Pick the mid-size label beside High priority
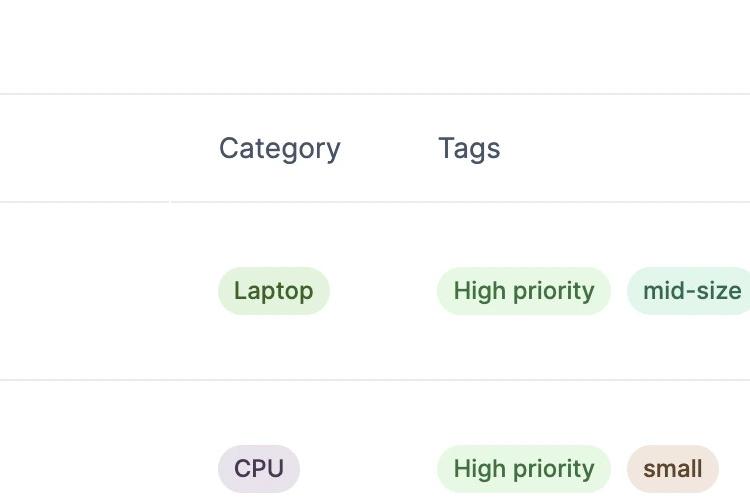Screen dimensions: 750x500 691,291
